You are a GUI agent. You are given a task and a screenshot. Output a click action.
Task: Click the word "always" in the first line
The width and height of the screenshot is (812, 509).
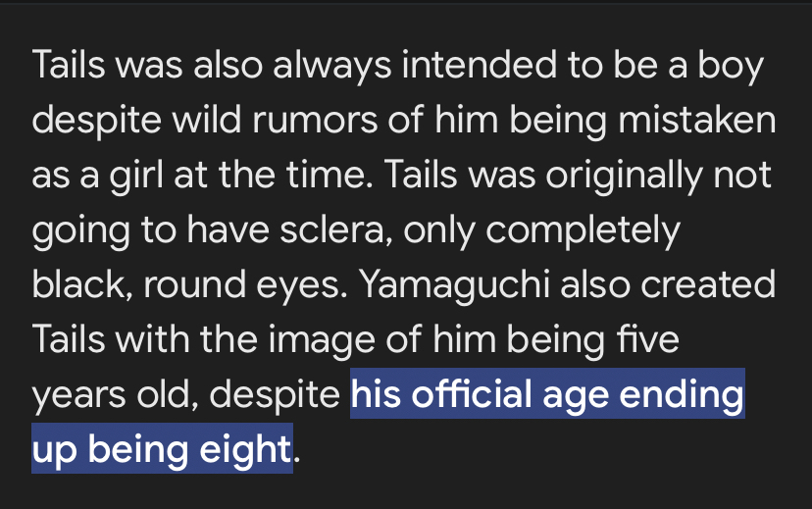pyautogui.click(x=331, y=65)
